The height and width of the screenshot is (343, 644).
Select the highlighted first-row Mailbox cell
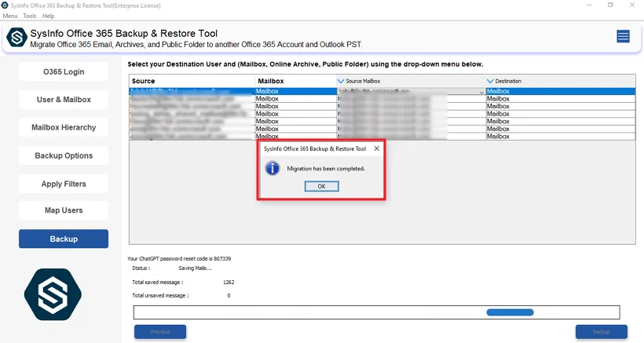pos(296,91)
